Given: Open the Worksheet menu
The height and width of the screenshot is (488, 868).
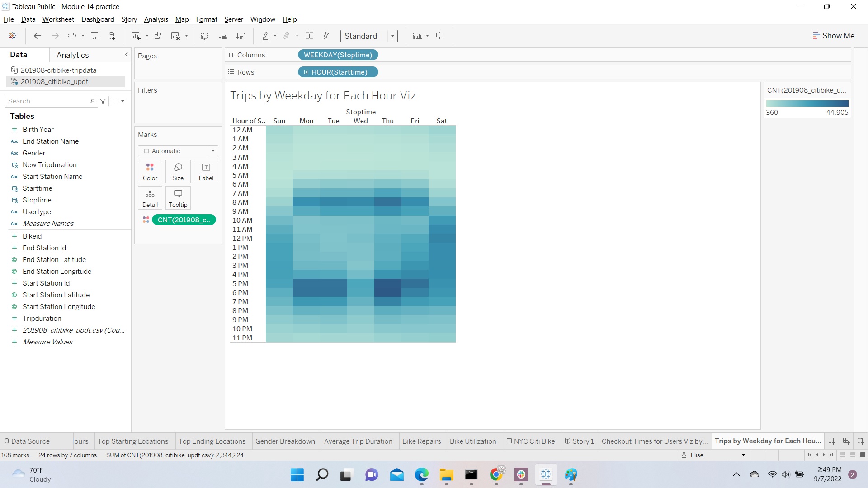Looking at the screenshot, I should [x=58, y=19].
